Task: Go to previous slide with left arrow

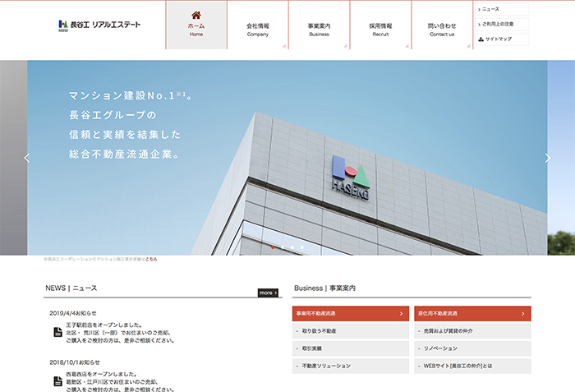Action: [26, 158]
